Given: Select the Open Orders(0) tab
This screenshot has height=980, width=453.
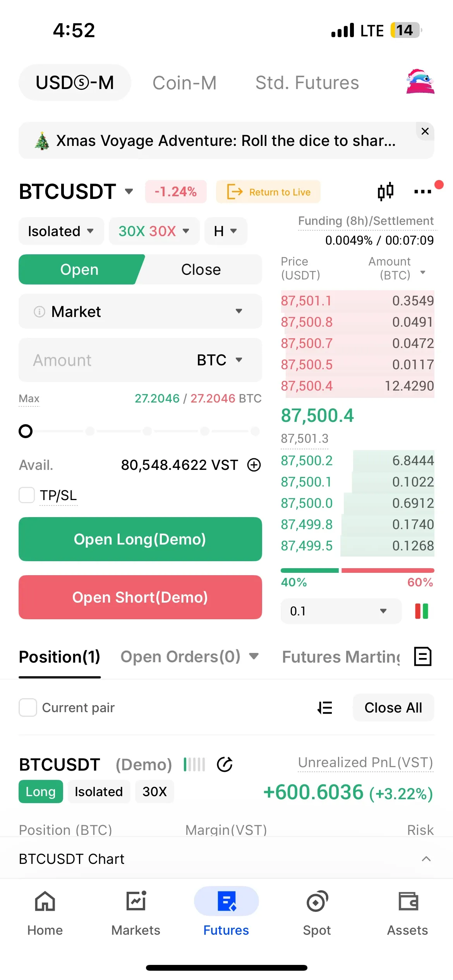Looking at the screenshot, I should [x=181, y=656].
